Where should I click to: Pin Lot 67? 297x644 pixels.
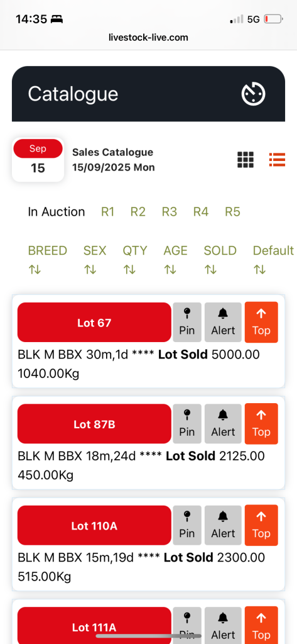(x=187, y=323)
